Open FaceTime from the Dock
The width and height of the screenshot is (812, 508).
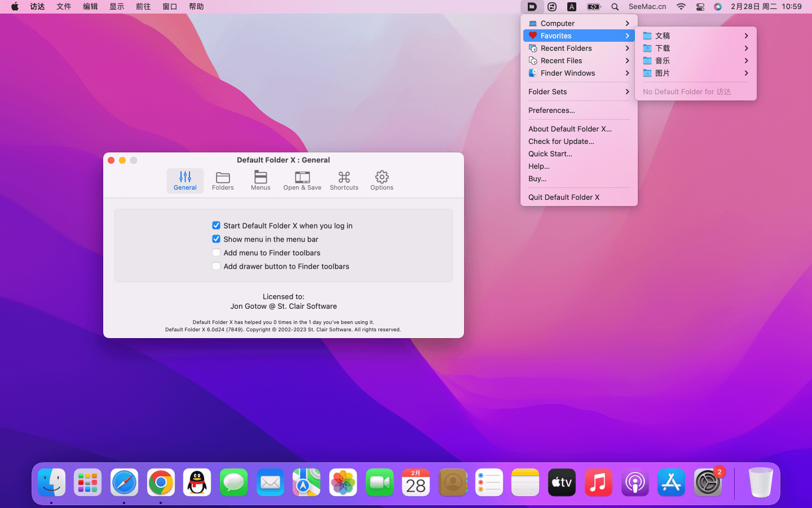379,483
